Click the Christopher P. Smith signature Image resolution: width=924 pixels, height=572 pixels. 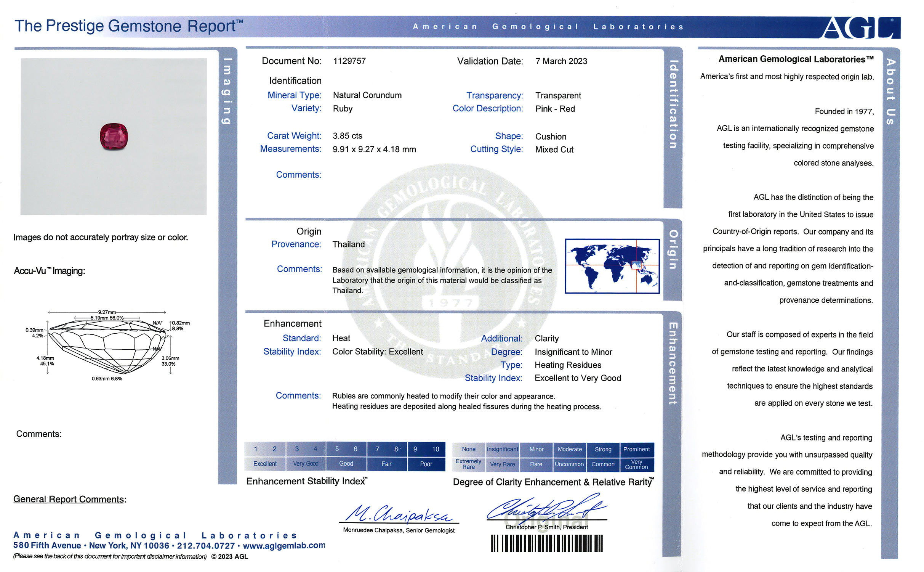click(546, 509)
